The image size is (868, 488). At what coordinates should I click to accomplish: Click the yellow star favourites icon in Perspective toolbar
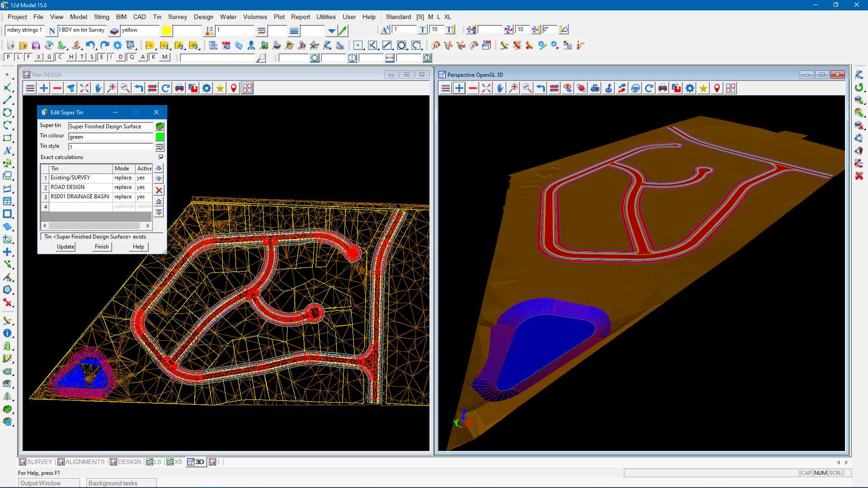point(703,88)
